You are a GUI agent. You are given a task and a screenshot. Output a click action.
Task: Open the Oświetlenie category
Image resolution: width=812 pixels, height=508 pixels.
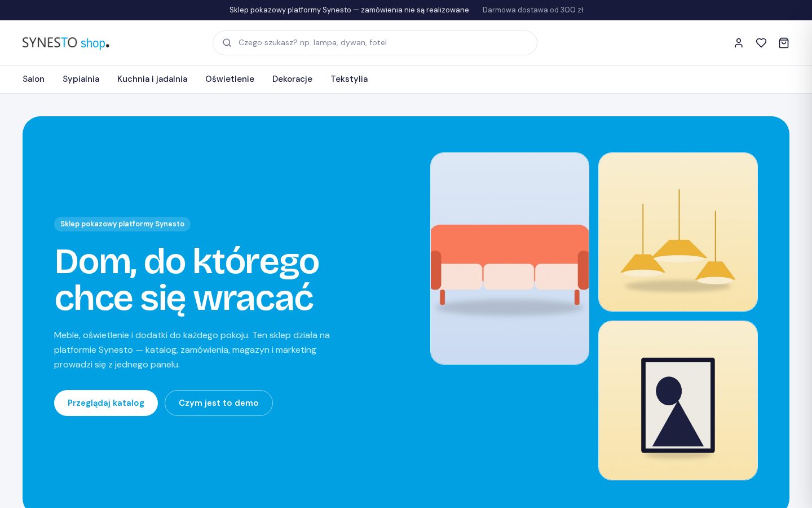[x=230, y=79]
